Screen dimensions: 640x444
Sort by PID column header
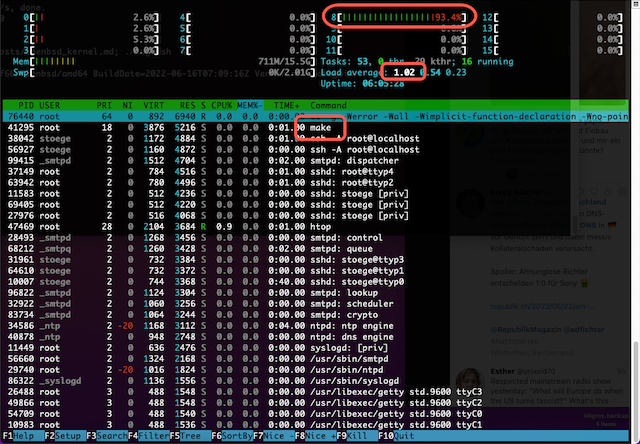(x=26, y=105)
